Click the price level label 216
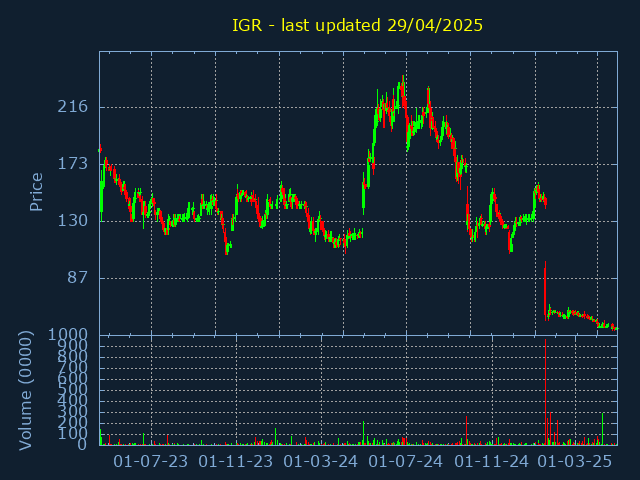 click(73, 107)
